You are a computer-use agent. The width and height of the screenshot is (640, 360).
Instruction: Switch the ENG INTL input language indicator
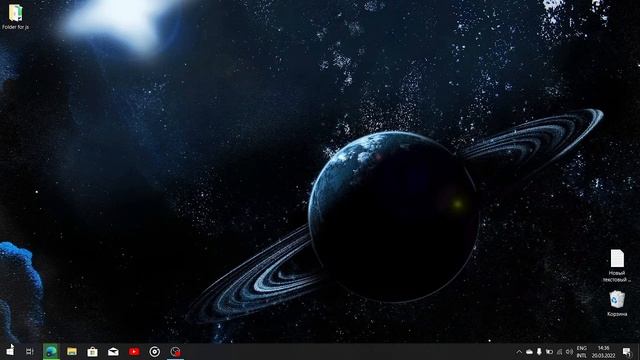[x=582, y=352]
